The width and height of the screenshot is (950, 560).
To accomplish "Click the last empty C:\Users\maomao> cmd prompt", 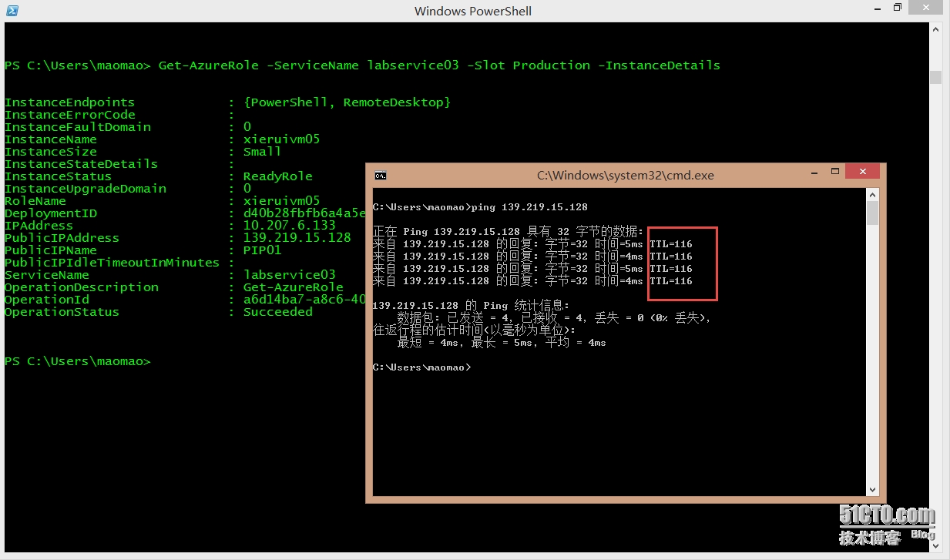I will point(421,367).
